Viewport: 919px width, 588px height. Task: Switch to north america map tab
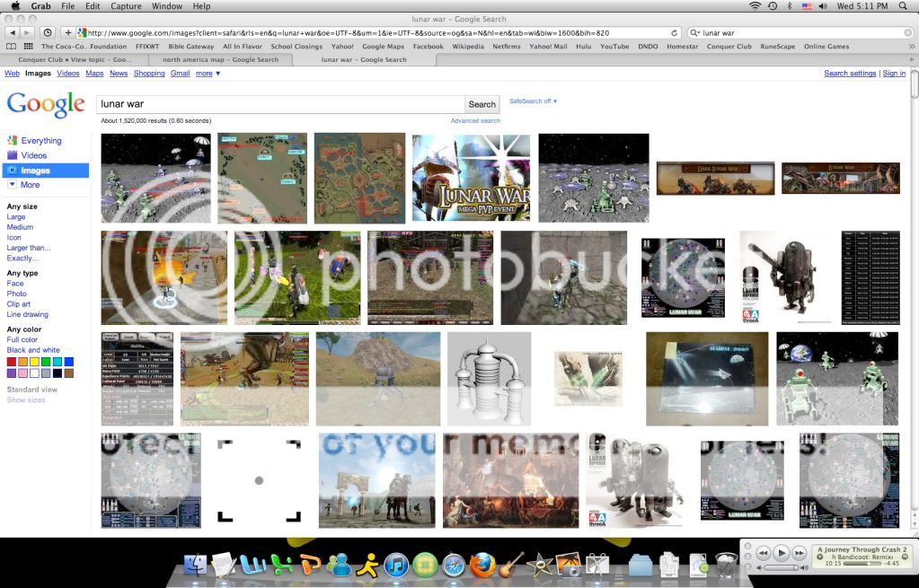click(x=220, y=59)
